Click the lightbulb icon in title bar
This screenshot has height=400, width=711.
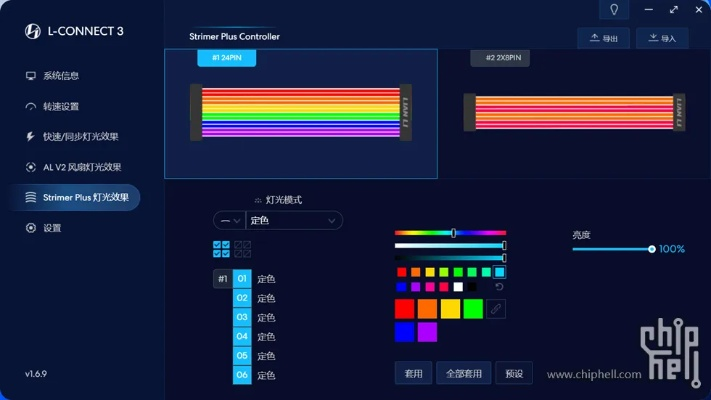point(613,10)
